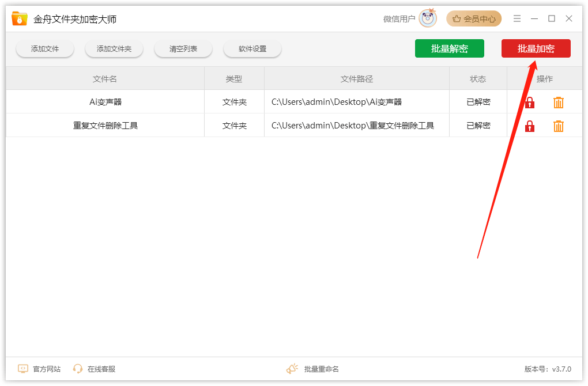Image resolution: width=588 pixels, height=386 pixels.
Task: Click the 添加文件夹 button
Action: (x=114, y=49)
